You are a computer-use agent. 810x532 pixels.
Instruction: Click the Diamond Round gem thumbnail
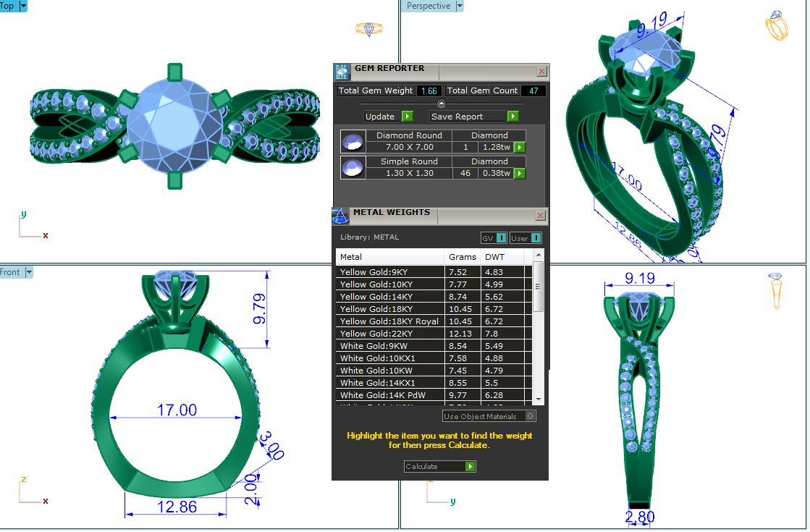point(353,141)
